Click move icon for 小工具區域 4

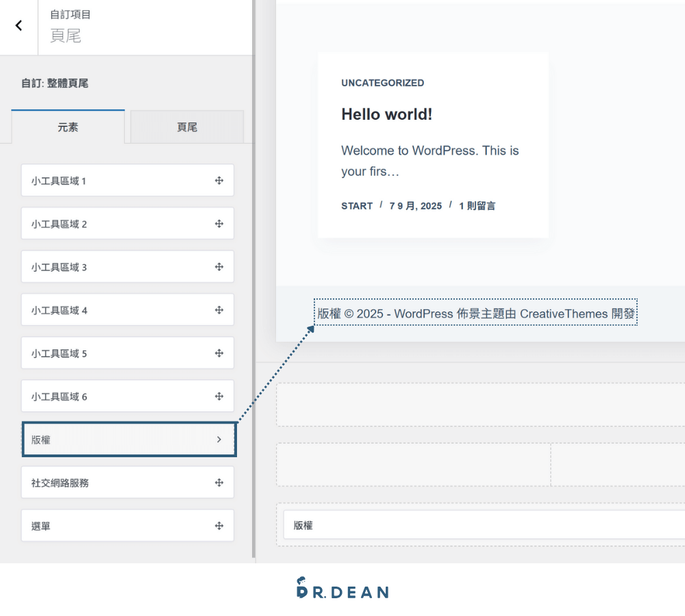(219, 310)
